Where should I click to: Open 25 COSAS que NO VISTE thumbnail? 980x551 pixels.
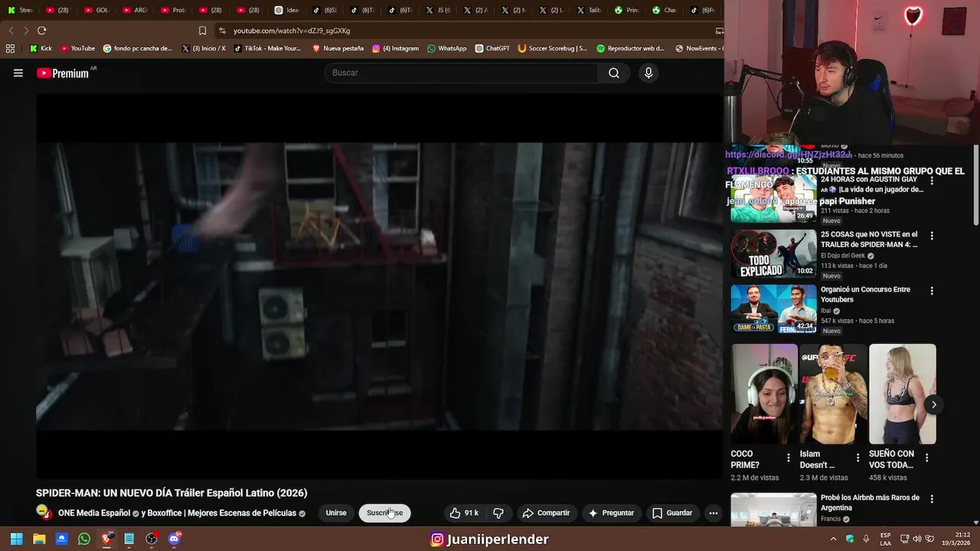[773, 254]
